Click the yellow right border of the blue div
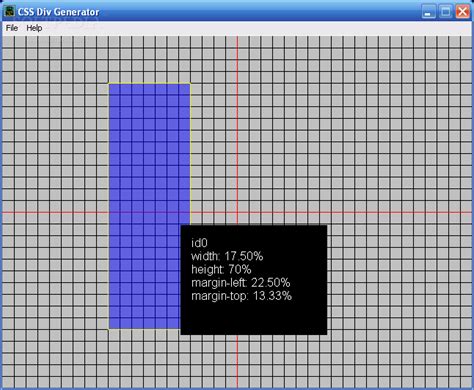 [191, 154]
